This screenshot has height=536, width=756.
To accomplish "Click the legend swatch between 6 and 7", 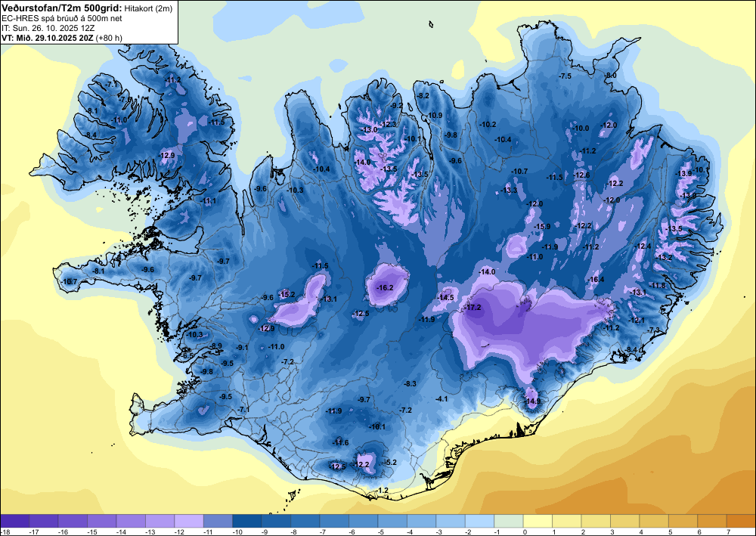I will click(712, 521).
